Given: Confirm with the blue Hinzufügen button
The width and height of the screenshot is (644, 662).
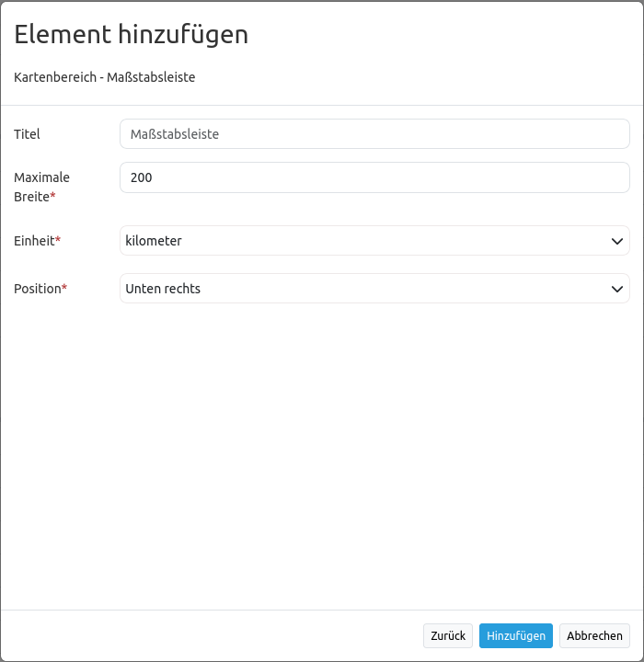Looking at the screenshot, I should [x=515, y=635].
